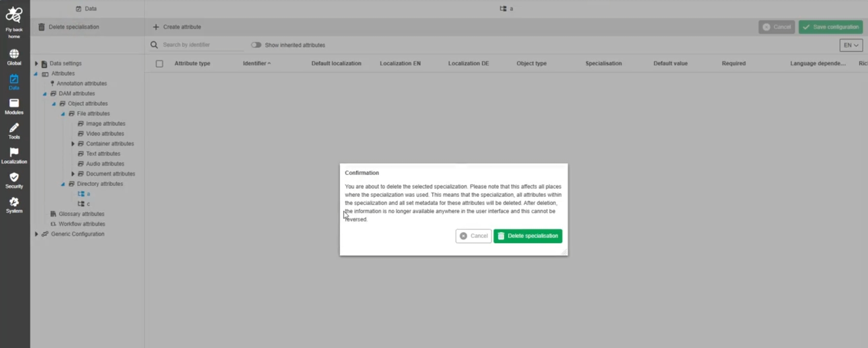
Task: Open the Modules section icon
Action: click(x=14, y=104)
